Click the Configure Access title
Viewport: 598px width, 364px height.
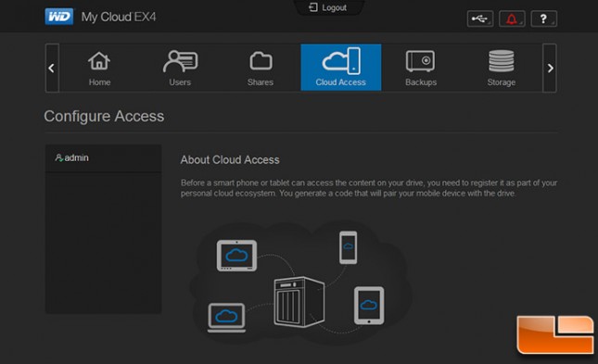click(x=104, y=117)
